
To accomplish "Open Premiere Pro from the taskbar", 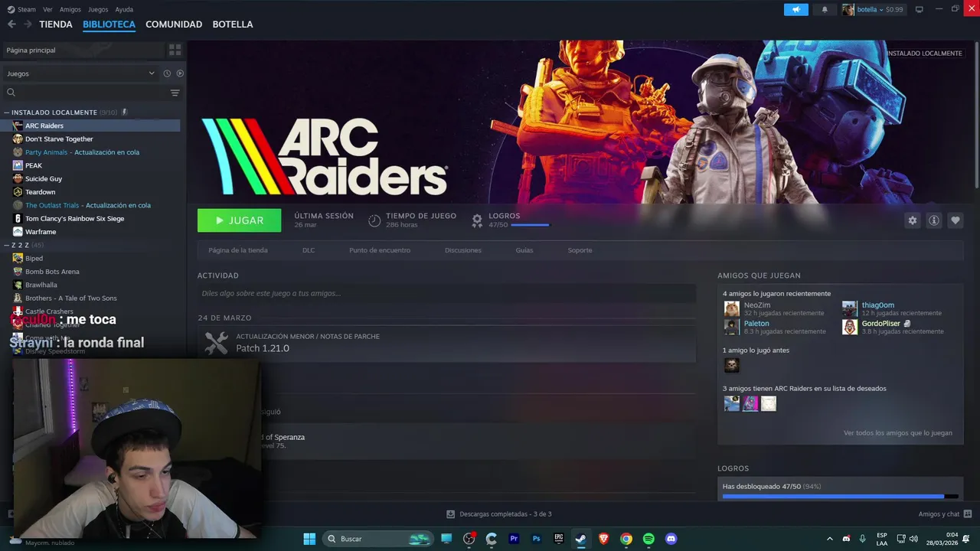I will tap(514, 539).
